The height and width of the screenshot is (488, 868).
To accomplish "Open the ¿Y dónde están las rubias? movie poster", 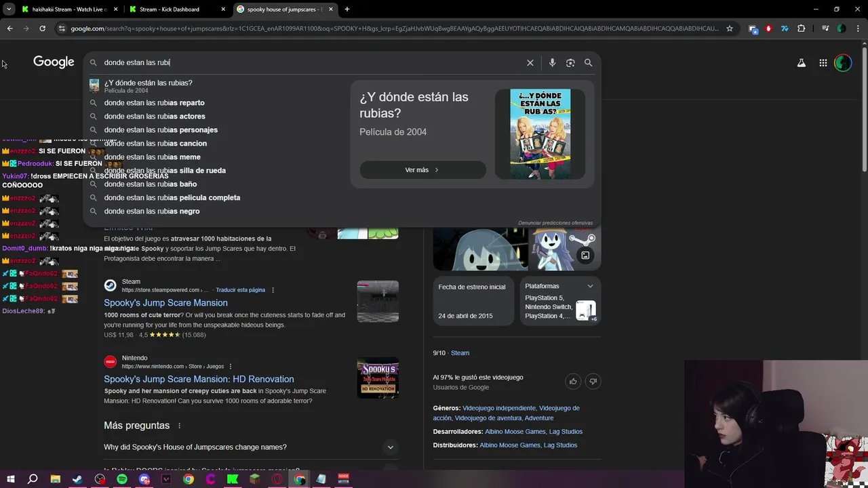I will [x=540, y=134].
